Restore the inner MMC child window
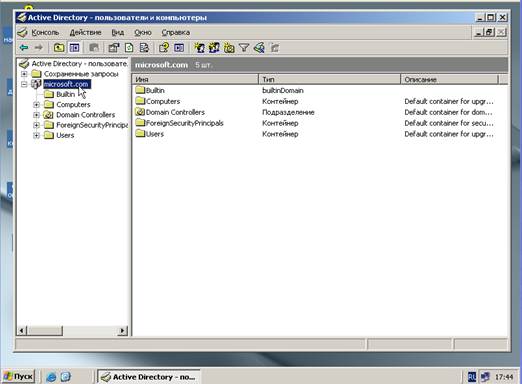Image resolution: width=522 pixels, height=384 pixels. [490, 32]
